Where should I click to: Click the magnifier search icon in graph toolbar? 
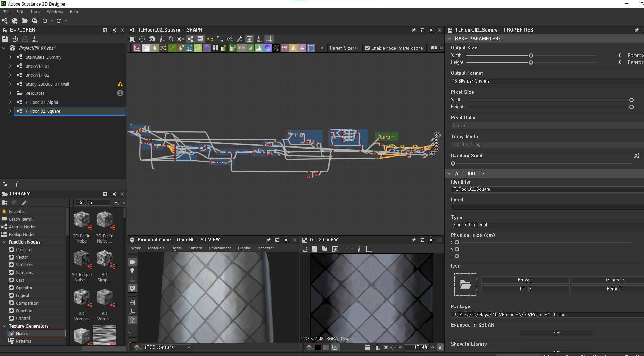tap(171, 39)
